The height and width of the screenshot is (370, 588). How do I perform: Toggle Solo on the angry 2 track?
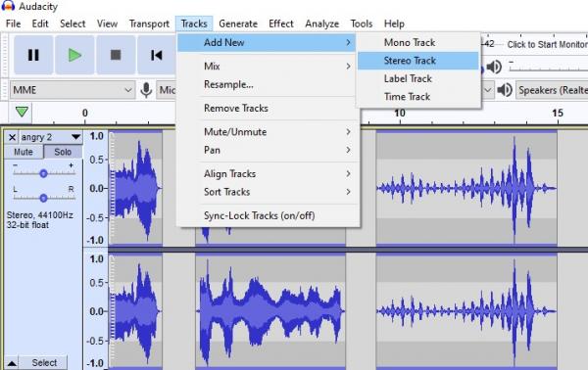pos(63,152)
